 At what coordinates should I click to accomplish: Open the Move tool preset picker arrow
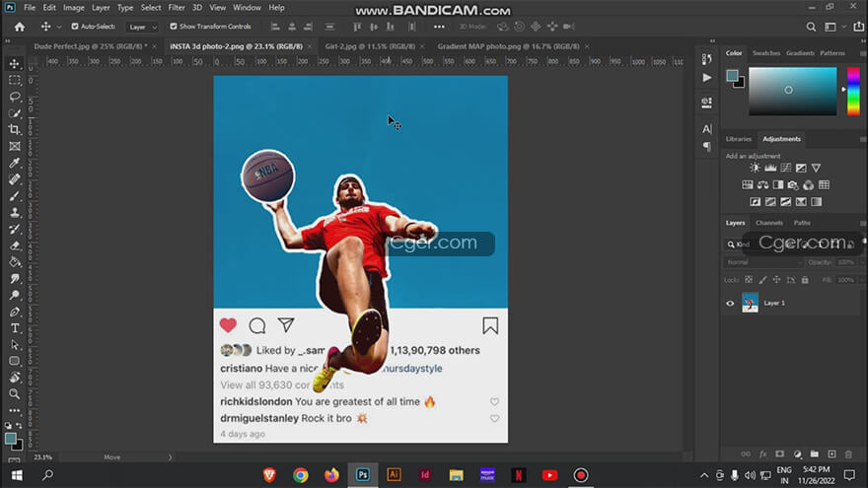click(59, 27)
